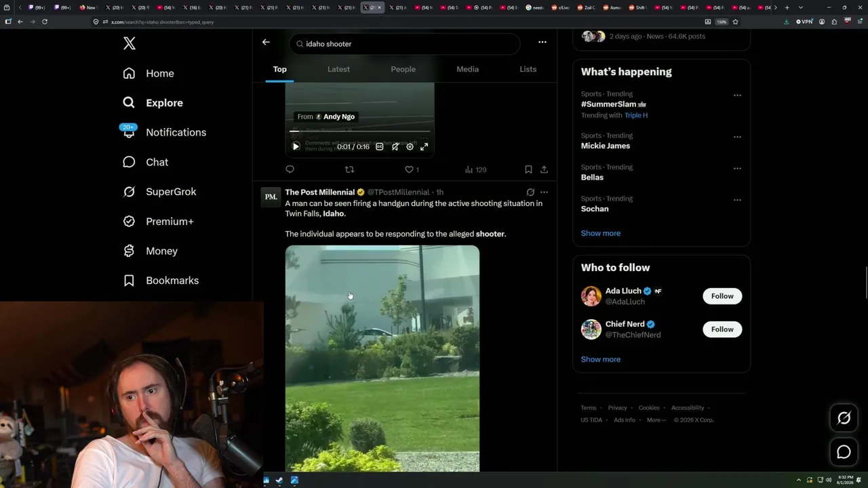This screenshot has width=868, height=488.
Task: Open the floating Grok button
Action: point(844,418)
